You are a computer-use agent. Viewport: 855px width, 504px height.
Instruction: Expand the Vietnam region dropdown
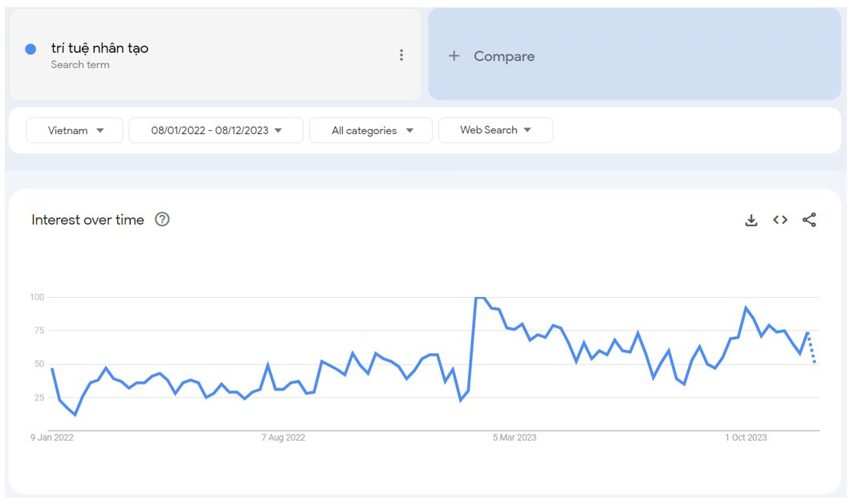click(75, 131)
